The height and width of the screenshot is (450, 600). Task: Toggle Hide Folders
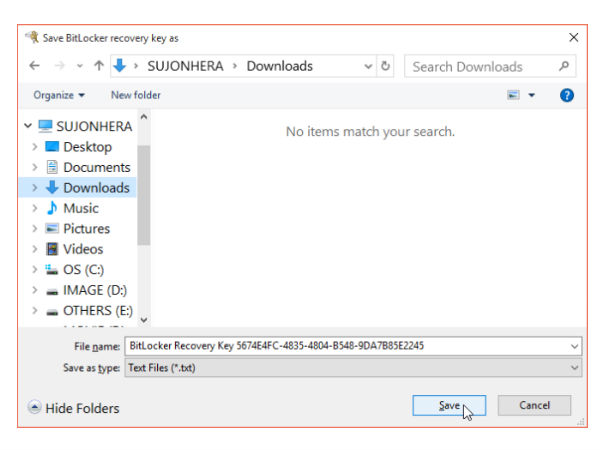point(73,408)
